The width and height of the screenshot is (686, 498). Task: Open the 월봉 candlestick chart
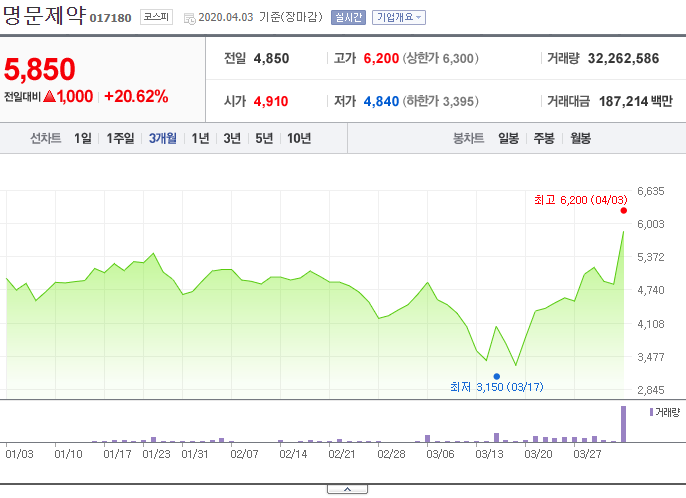581,138
